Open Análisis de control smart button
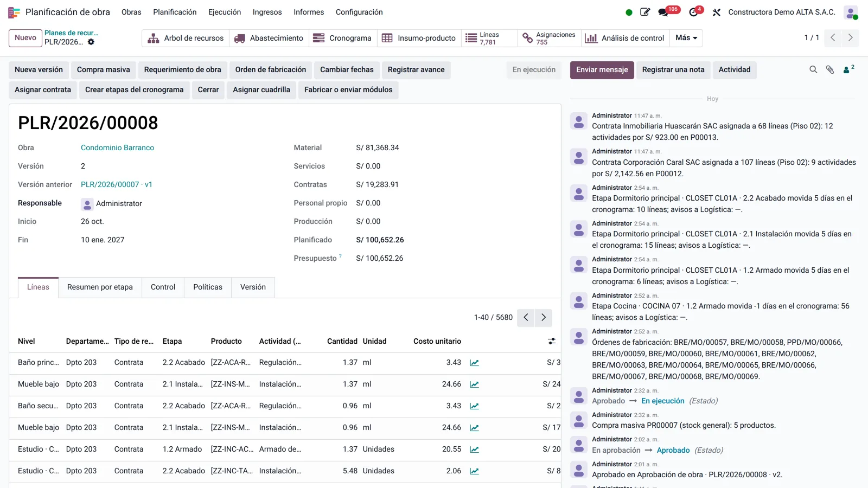868x488 pixels. [625, 38]
